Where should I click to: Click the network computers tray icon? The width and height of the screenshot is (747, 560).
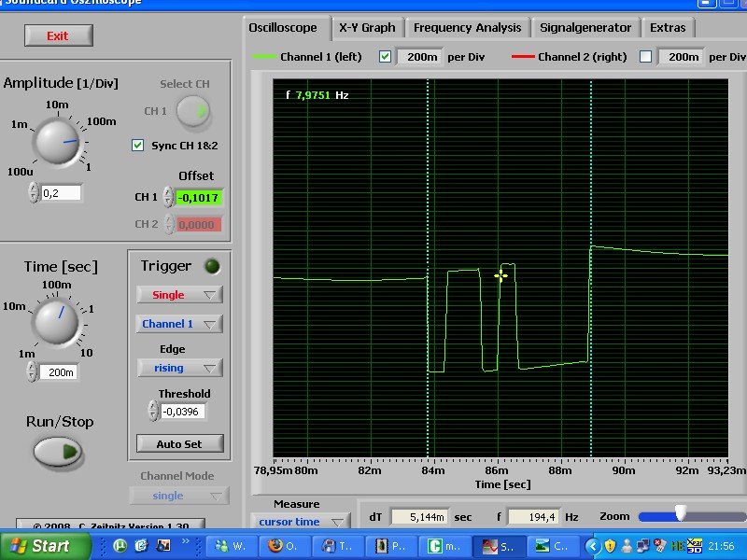pos(642,546)
